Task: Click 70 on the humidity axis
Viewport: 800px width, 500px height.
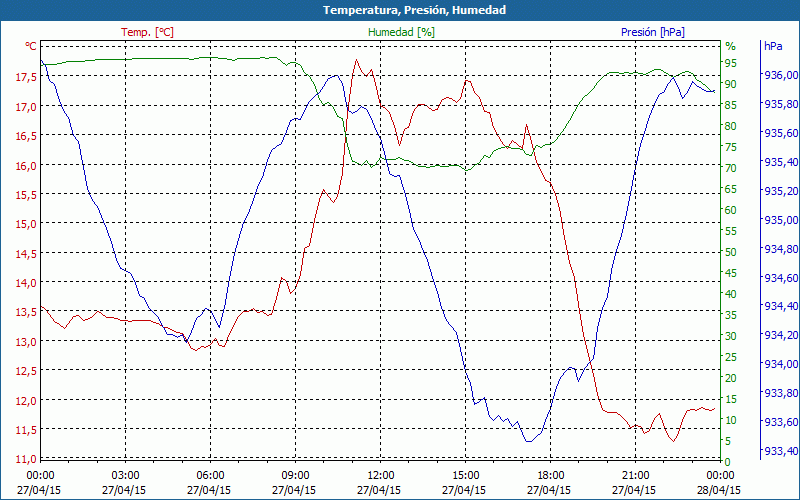Action: click(731, 168)
